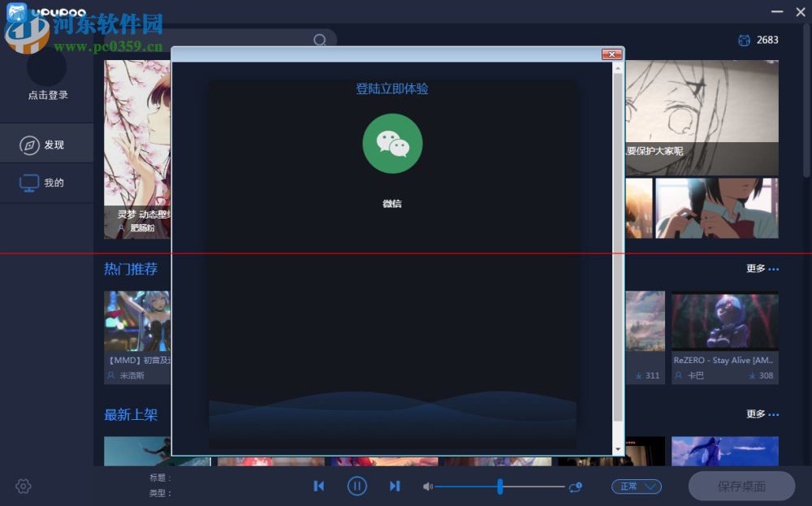The width and height of the screenshot is (812, 506).
Task: Open the 正常 mode dropdown
Action: pos(637,487)
